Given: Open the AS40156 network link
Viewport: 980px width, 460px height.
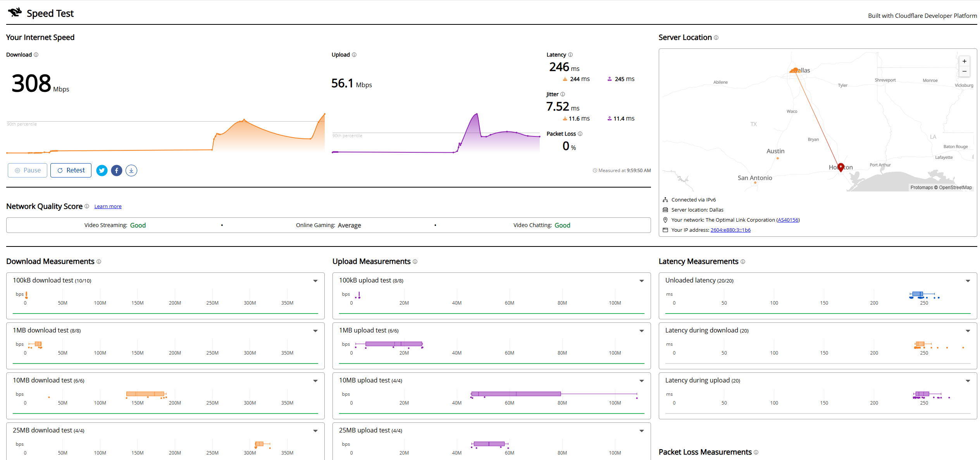Looking at the screenshot, I should pyautogui.click(x=788, y=220).
